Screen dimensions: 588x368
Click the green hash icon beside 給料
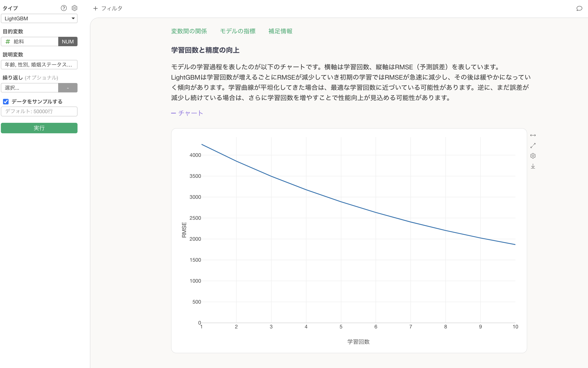[x=8, y=42]
